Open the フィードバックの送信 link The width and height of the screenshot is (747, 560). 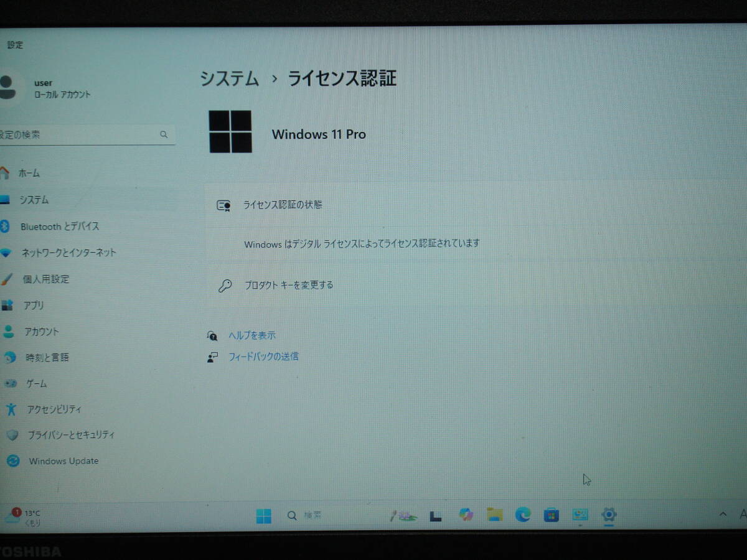(263, 356)
